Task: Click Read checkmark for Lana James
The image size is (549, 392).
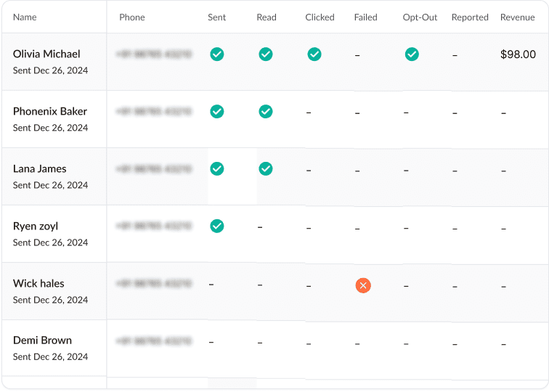Action: point(266,168)
